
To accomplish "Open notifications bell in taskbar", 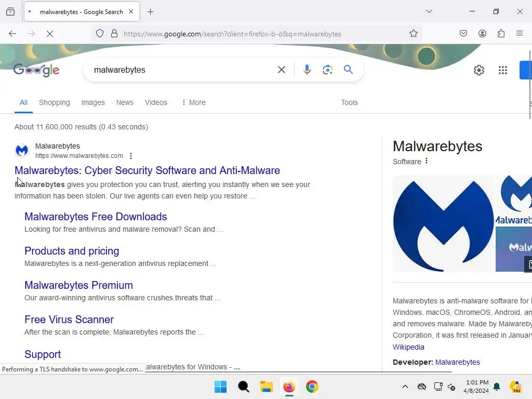I will pos(497,387).
